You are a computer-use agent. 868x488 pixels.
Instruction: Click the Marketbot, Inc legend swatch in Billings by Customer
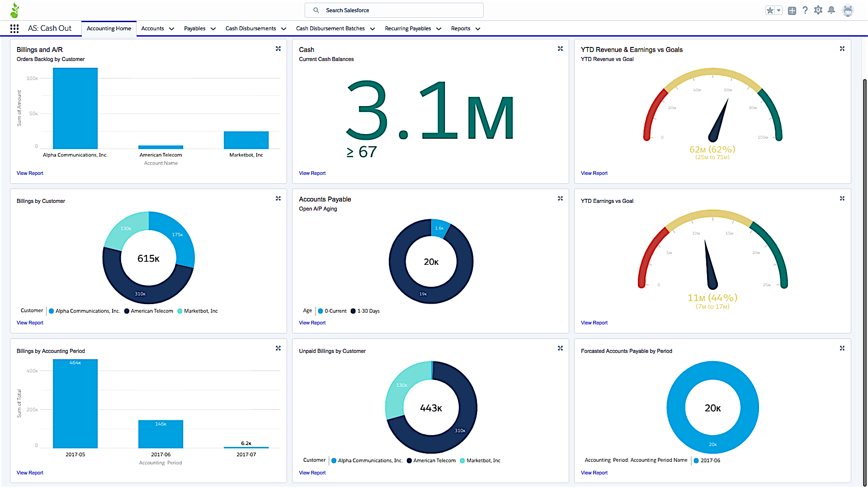pos(180,311)
